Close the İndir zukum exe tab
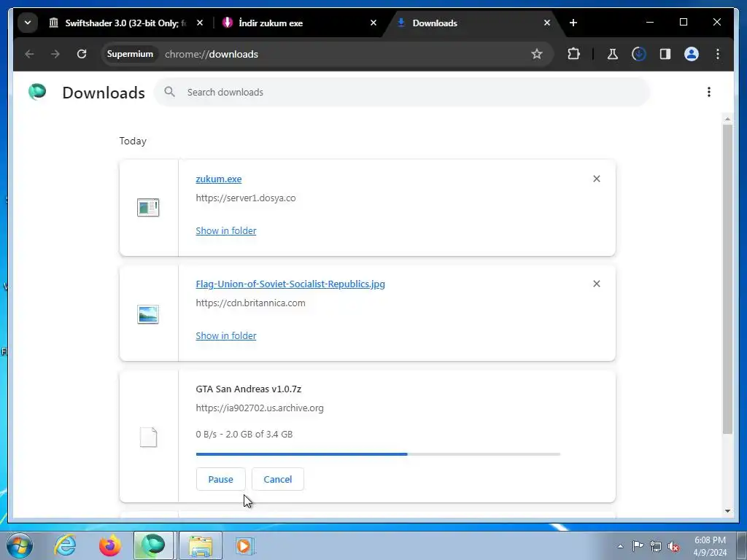 coord(373,23)
